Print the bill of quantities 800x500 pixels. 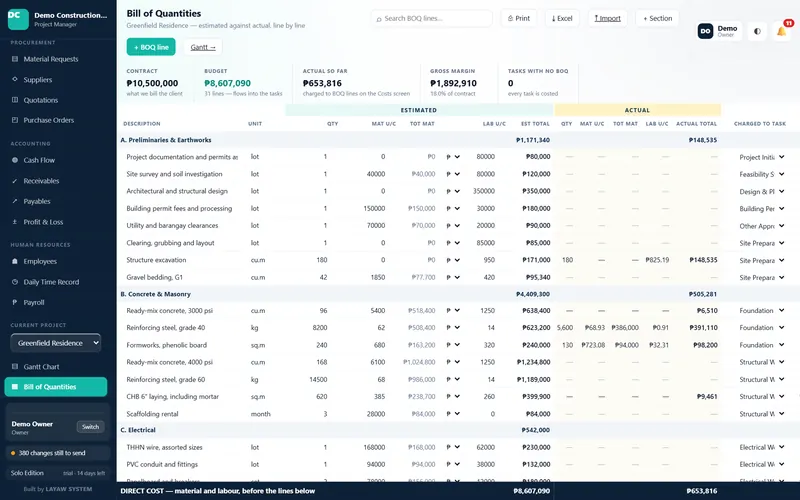(x=519, y=18)
